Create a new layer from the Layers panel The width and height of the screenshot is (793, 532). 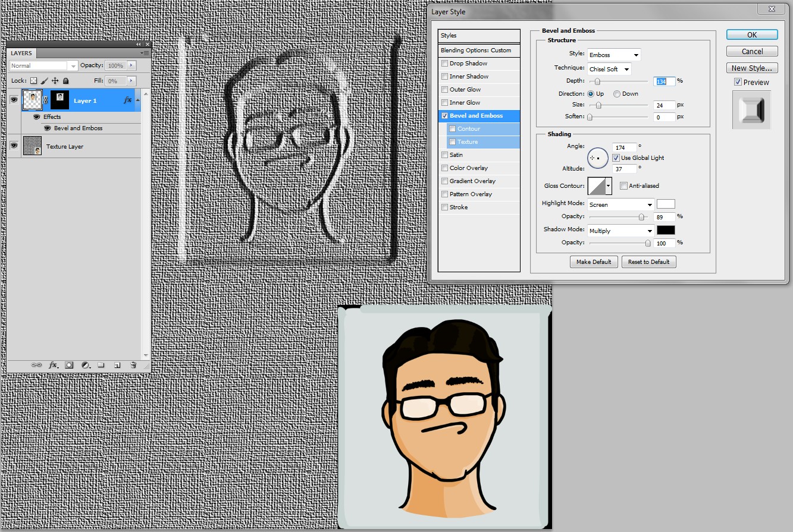(x=117, y=365)
